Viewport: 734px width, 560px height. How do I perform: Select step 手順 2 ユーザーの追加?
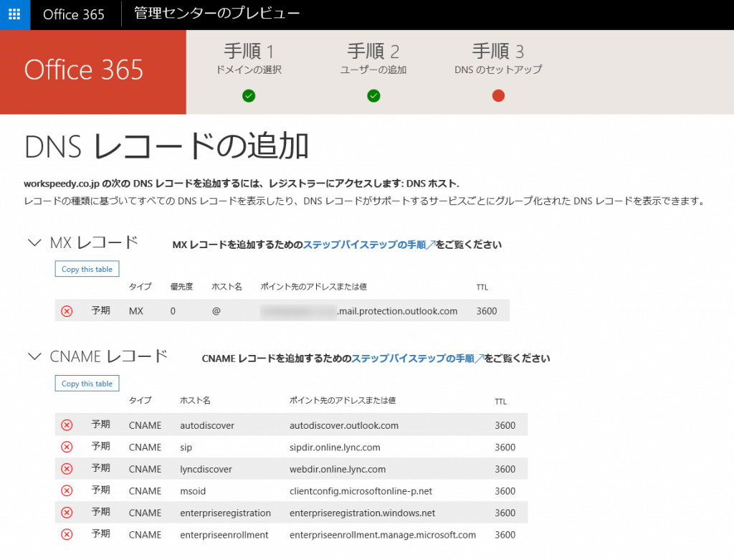(x=373, y=59)
